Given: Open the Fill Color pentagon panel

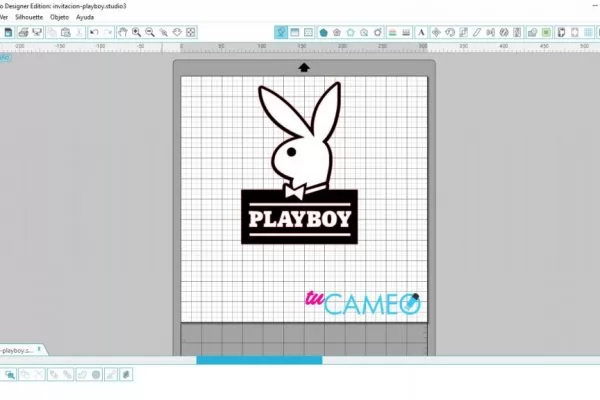Looking at the screenshot, I should (x=323, y=33).
